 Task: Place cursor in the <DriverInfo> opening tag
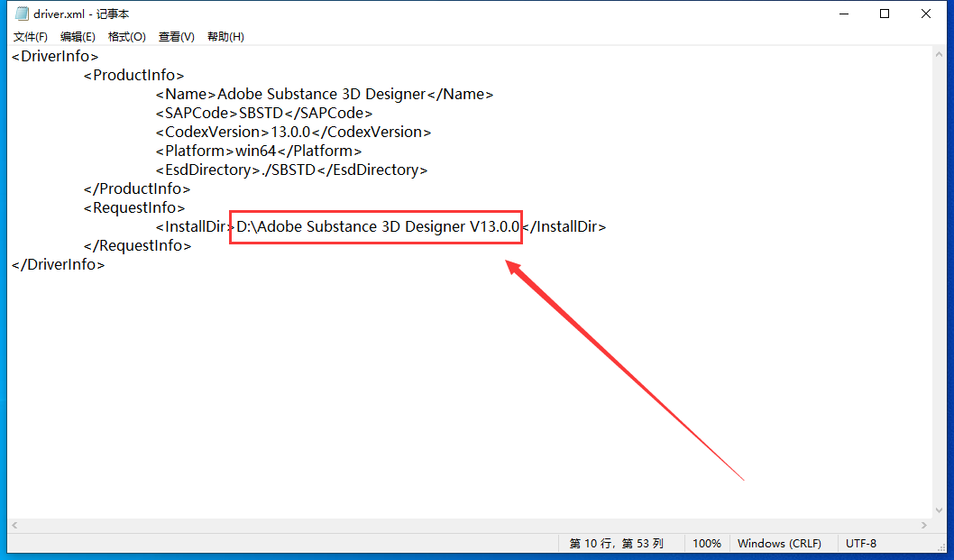coord(55,56)
